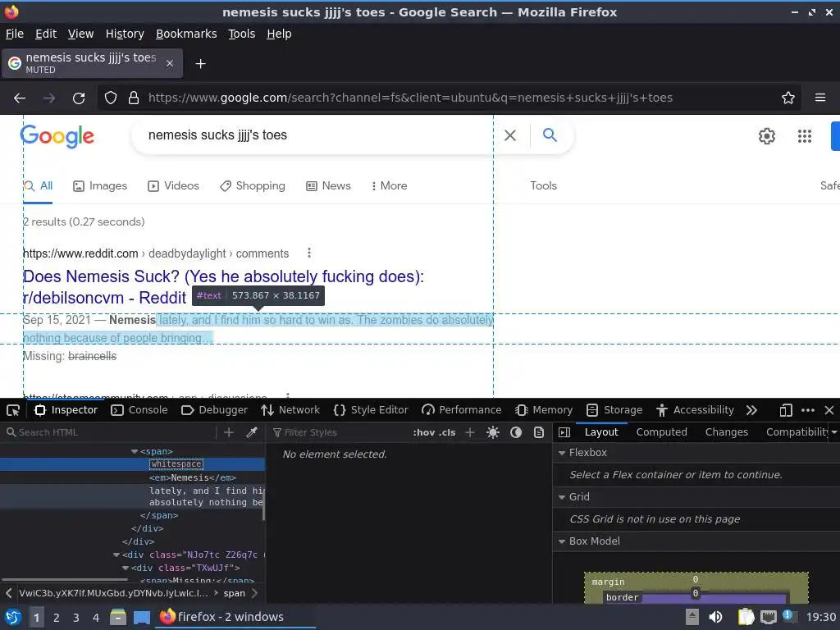Open the Performance panel
840x630 pixels.
point(461,410)
